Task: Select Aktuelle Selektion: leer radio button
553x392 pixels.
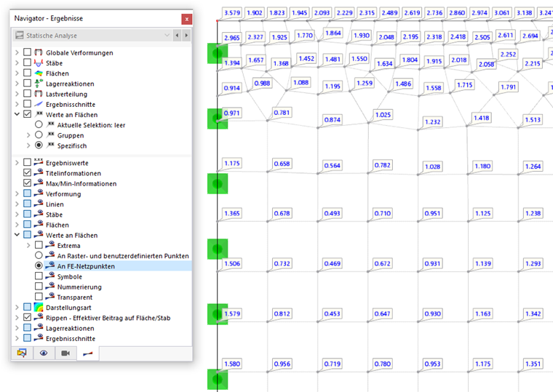Action: pyautogui.click(x=39, y=124)
